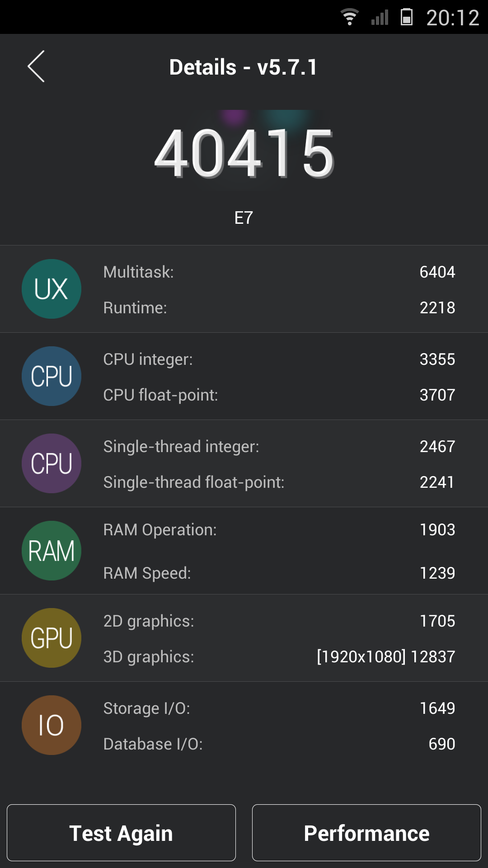Tap the purple CPU single-thread icon
This screenshot has width=488, height=868.
coord(52,463)
